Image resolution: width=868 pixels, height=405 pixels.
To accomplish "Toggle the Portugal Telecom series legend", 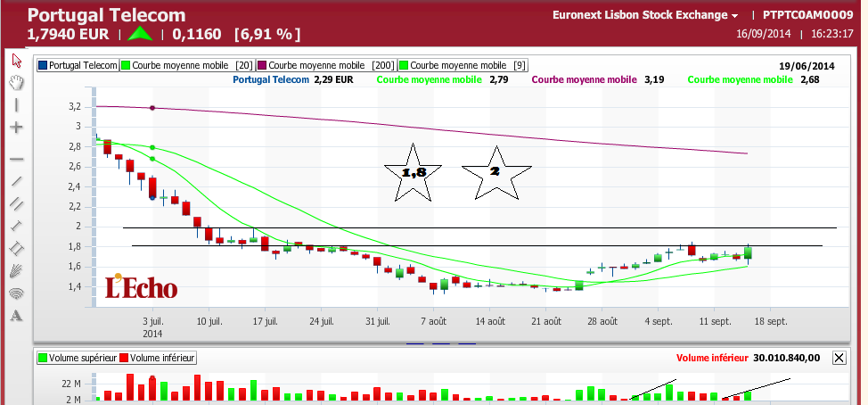I will (x=78, y=65).
